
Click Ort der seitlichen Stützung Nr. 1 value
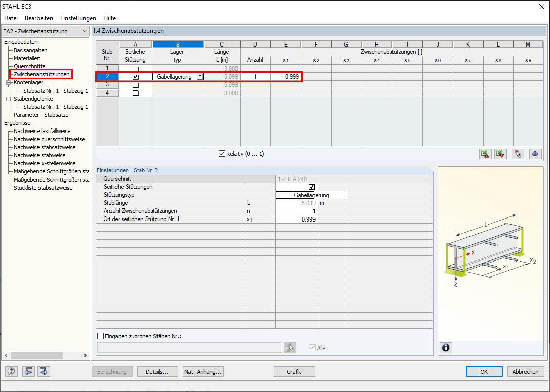[x=296, y=220]
